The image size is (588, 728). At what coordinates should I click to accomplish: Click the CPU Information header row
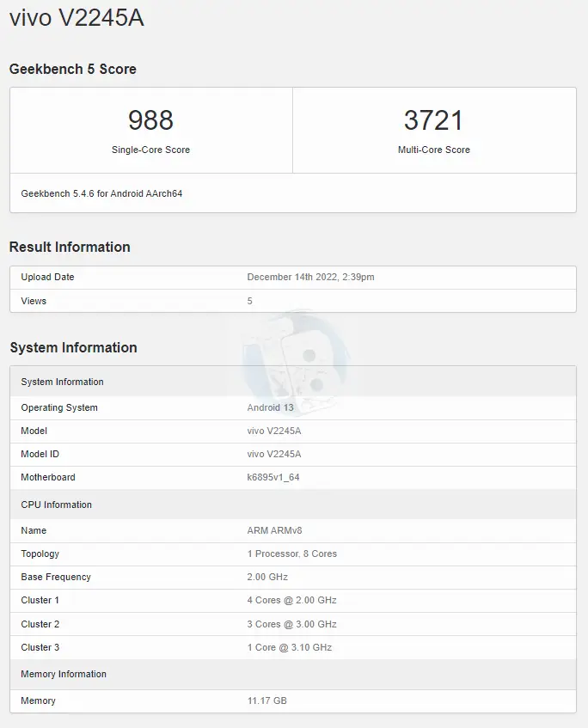pyautogui.click(x=293, y=505)
